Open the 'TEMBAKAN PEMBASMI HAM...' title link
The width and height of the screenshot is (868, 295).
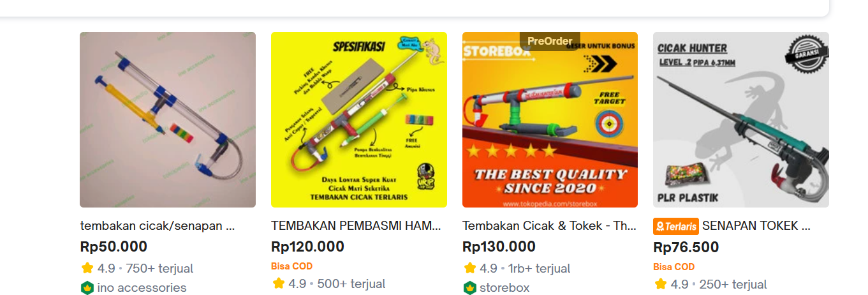point(357,226)
